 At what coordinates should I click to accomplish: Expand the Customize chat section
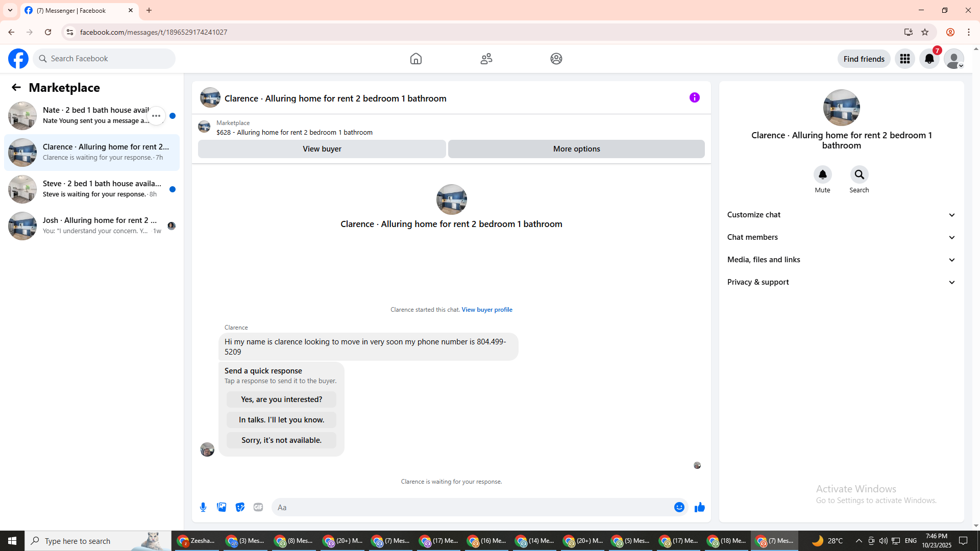point(841,215)
